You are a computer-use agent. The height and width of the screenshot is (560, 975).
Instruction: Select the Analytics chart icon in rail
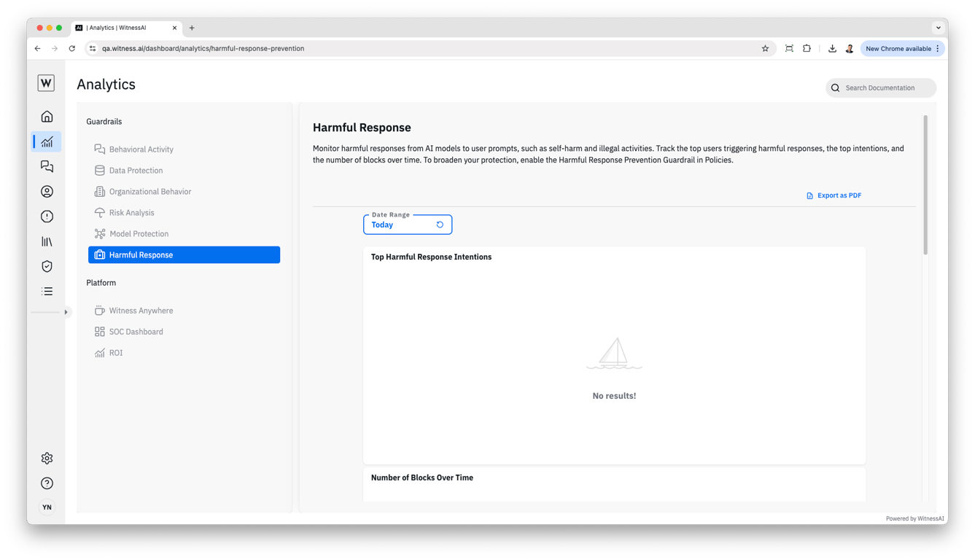tap(47, 141)
